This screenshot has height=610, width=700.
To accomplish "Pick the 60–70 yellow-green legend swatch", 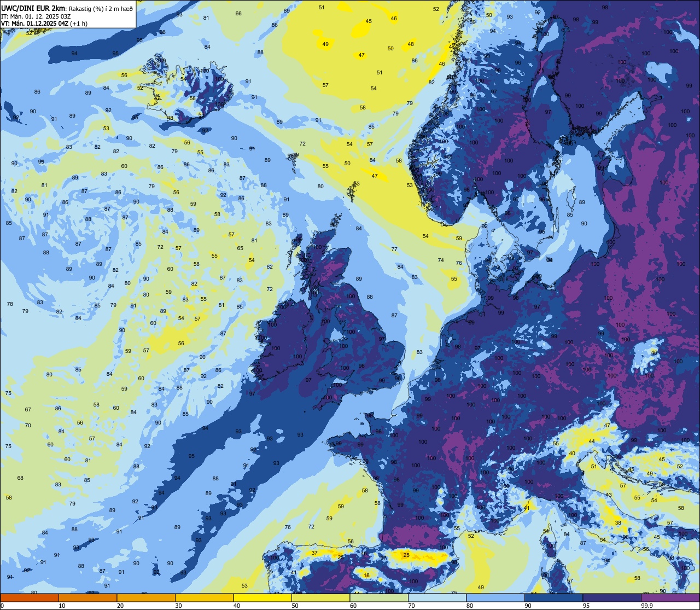I will pos(379,597).
